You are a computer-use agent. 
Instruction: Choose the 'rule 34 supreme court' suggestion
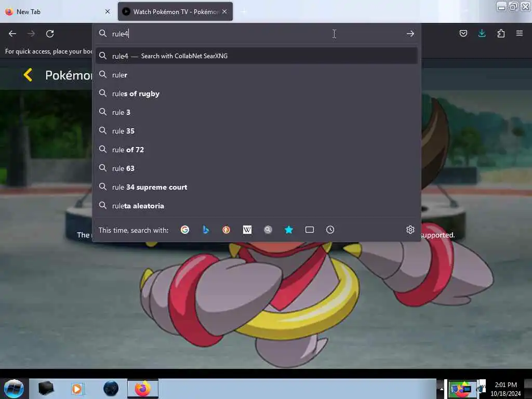[257, 187]
